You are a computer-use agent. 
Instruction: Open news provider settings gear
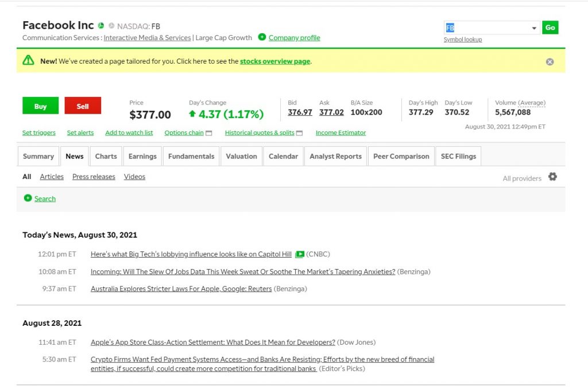pos(552,177)
